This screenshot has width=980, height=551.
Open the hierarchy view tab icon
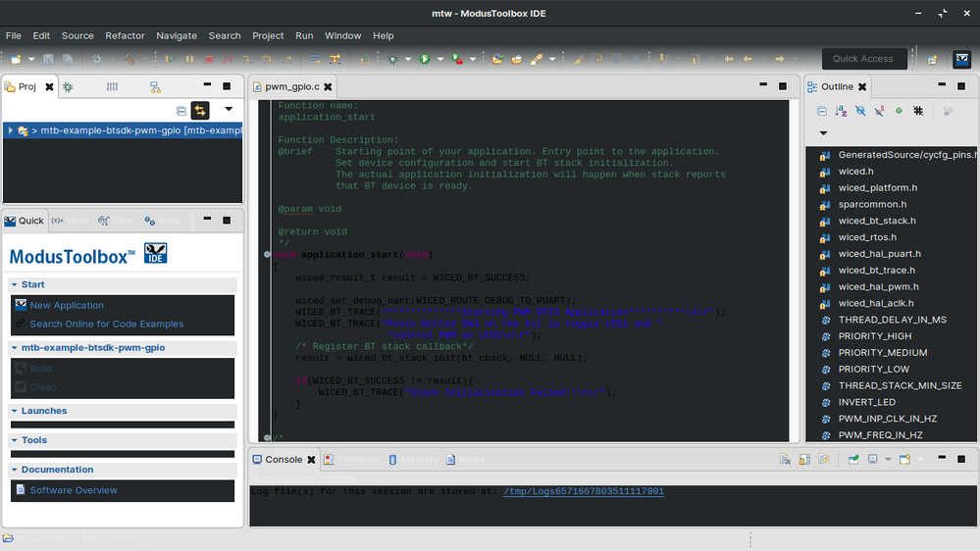[x=155, y=87]
